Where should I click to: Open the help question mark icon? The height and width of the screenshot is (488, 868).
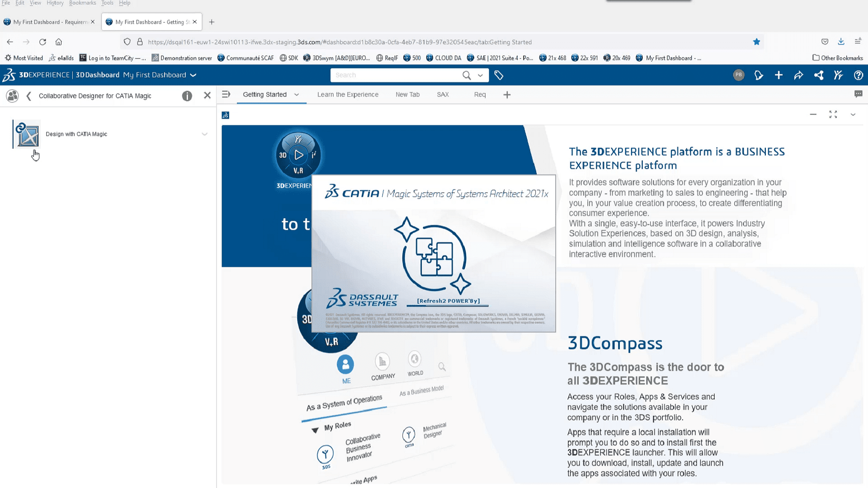coord(858,75)
